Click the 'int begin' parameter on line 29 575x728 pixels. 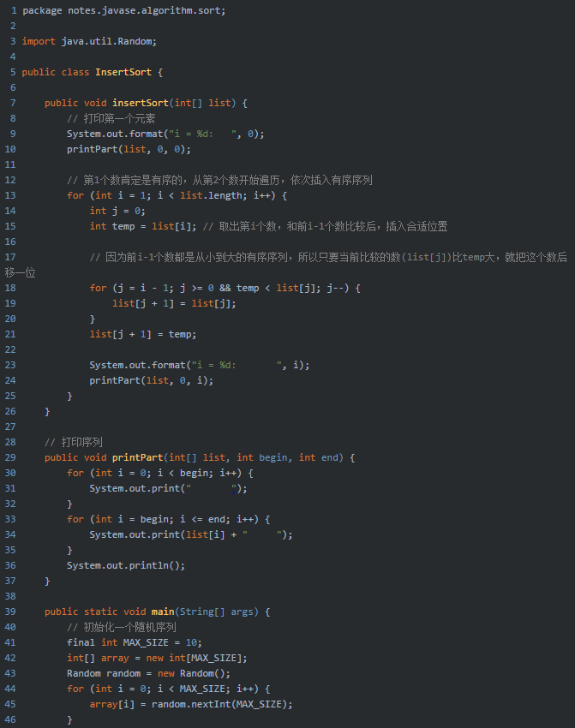pos(262,457)
